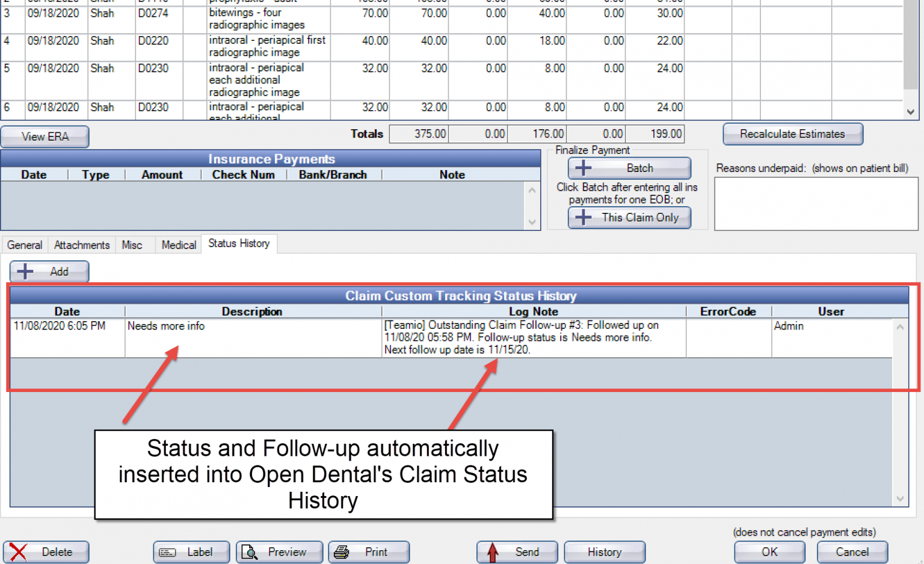Click the printer icon on Print button

(x=342, y=552)
